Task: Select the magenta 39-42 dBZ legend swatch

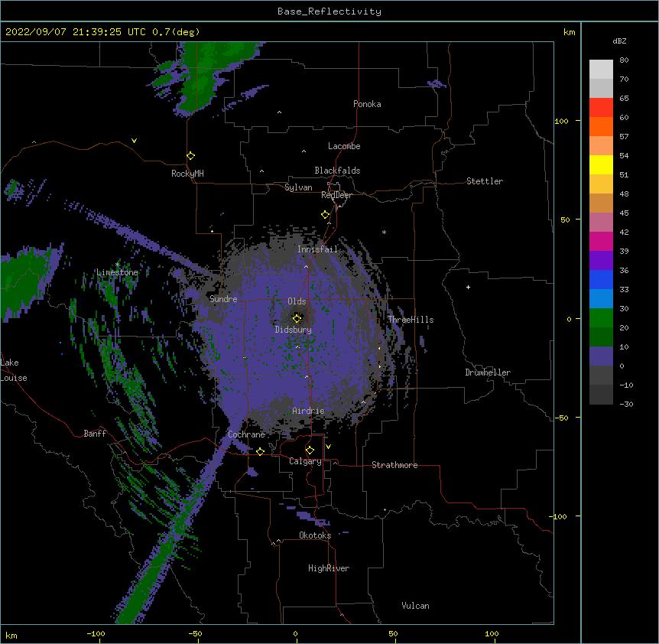Action: click(601, 241)
